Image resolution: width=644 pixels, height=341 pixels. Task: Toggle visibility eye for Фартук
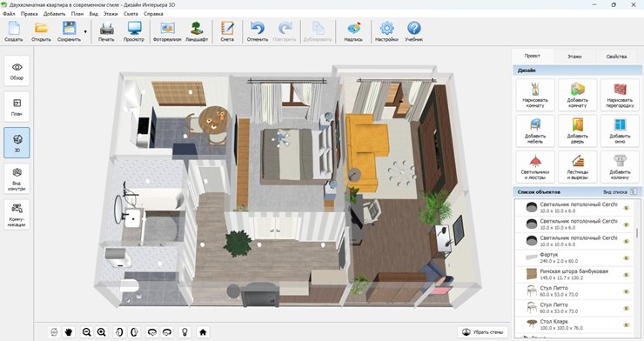tap(627, 258)
